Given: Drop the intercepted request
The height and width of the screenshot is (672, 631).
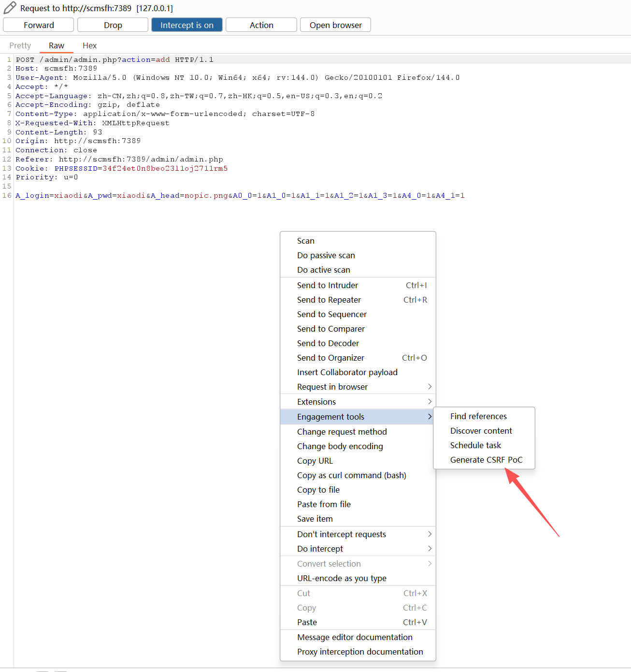Looking at the screenshot, I should pyautogui.click(x=113, y=25).
